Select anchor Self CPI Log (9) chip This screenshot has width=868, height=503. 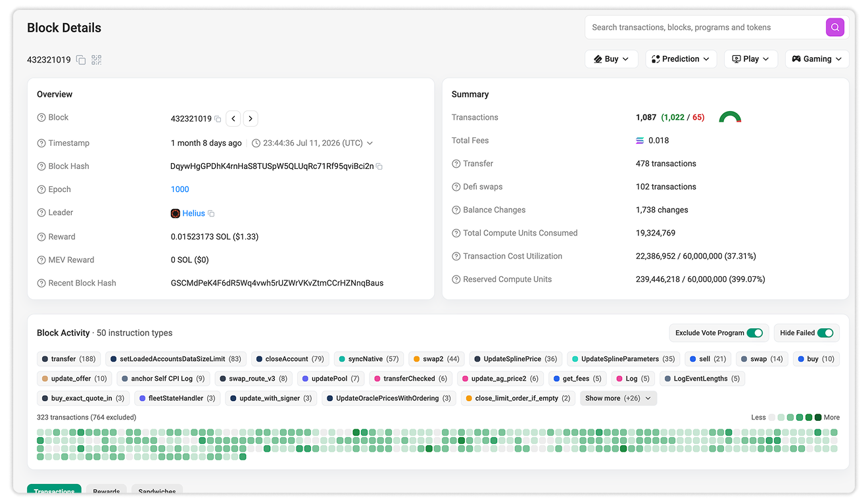[x=163, y=379]
